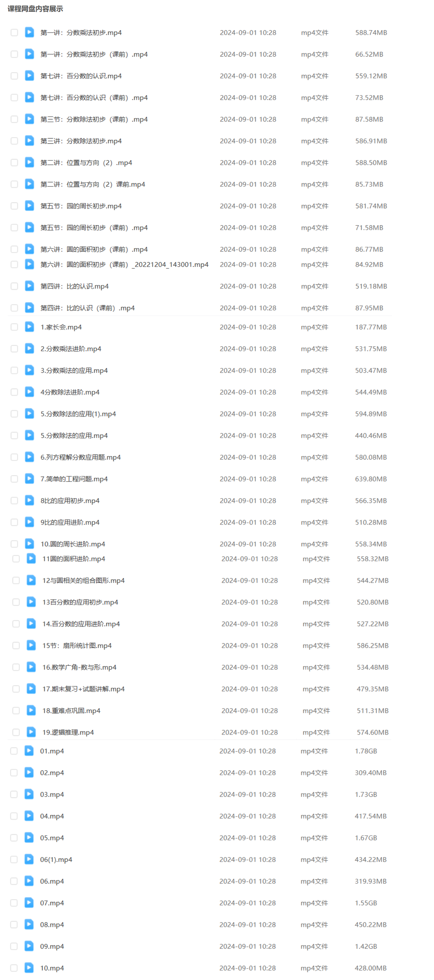
Task: Click the icon beside 12与圆相关的组合图形.mp4
Action: (x=31, y=580)
